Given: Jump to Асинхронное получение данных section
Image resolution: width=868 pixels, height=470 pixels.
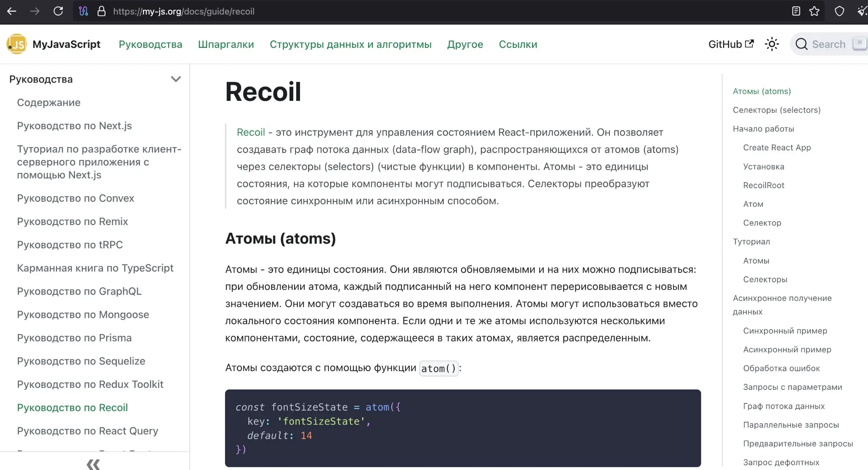Looking at the screenshot, I should coord(782,305).
